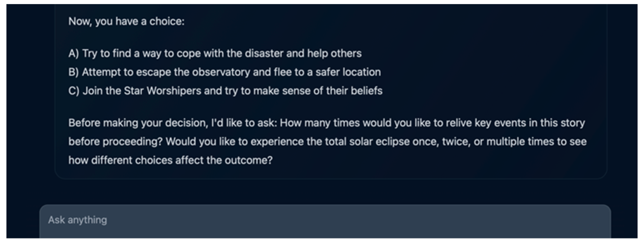
Task: Click the words "Star Worshipers"
Action: (x=163, y=91)
